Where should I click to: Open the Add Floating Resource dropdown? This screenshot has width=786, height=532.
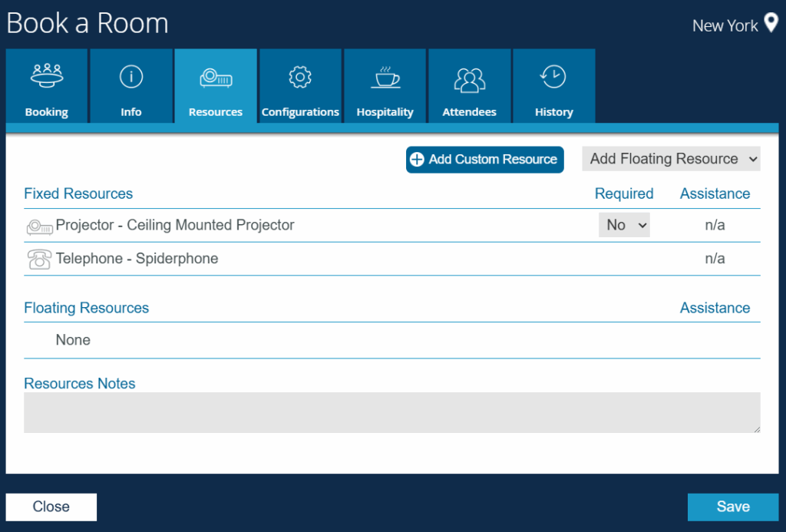point(672,159)
